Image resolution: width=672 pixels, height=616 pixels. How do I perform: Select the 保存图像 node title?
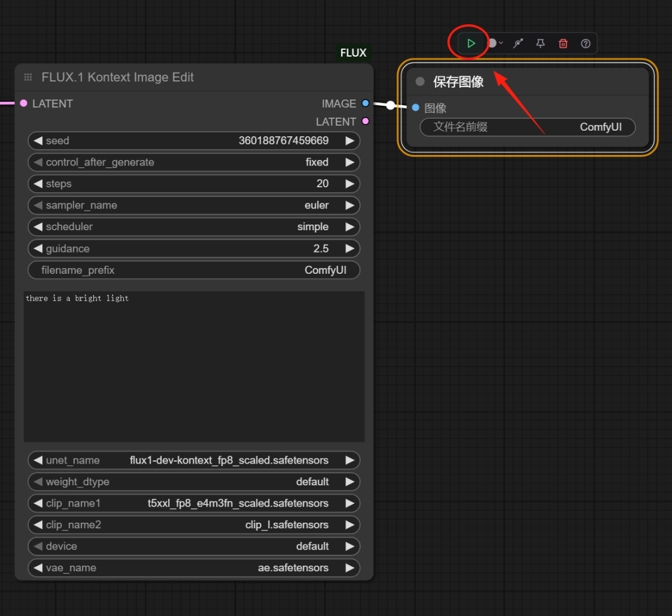458,82
